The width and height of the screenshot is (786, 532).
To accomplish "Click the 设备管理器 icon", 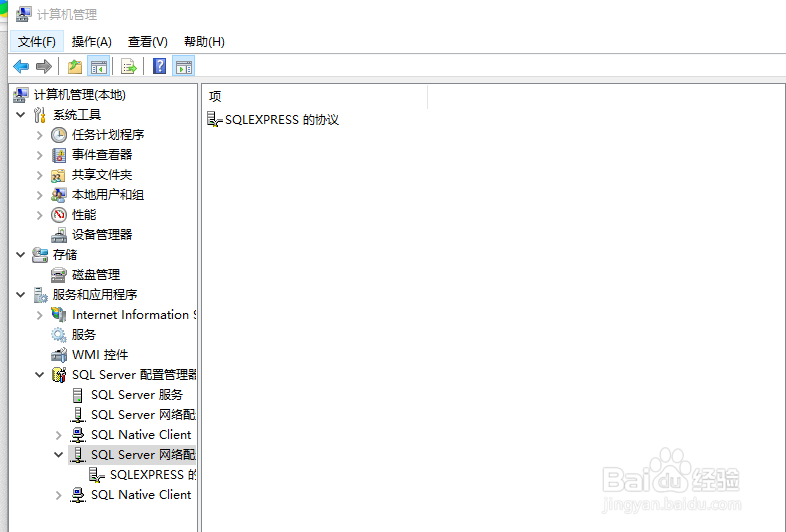I will click(x=59, y=235).
